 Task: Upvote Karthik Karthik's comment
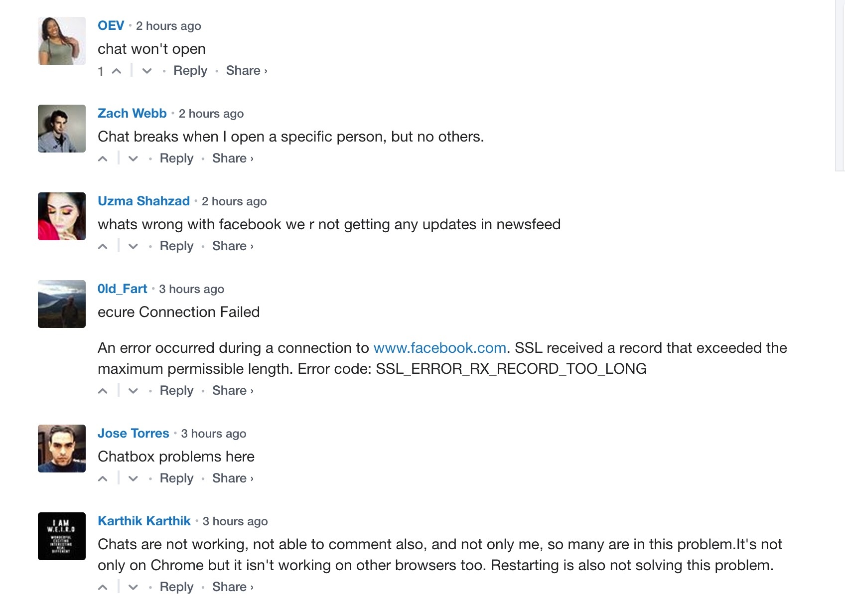103,588
